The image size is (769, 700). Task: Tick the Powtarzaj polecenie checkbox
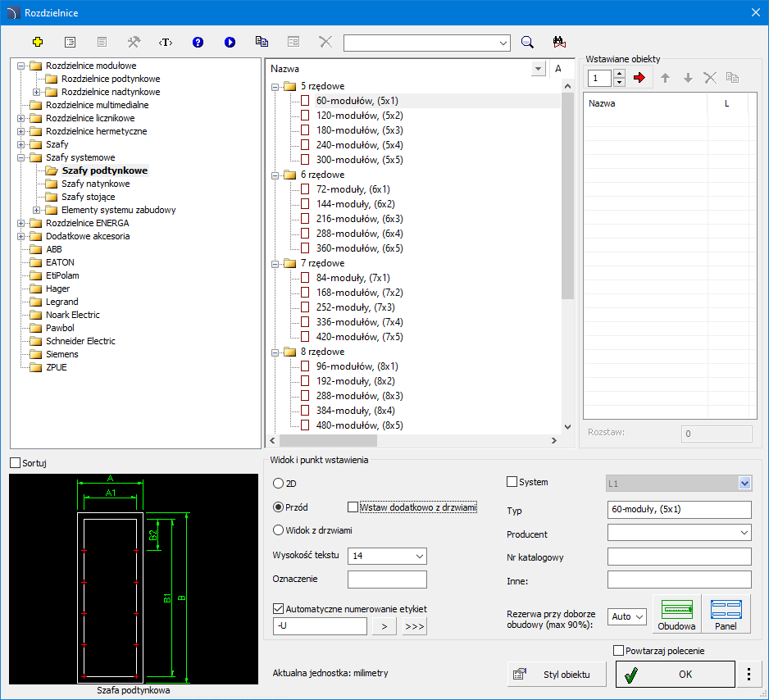pyautogui.click(x=619, y=651)
